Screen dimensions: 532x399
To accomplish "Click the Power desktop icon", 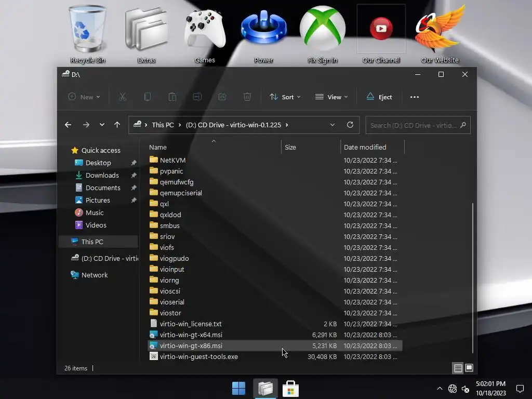I will (x=263, y=34).
